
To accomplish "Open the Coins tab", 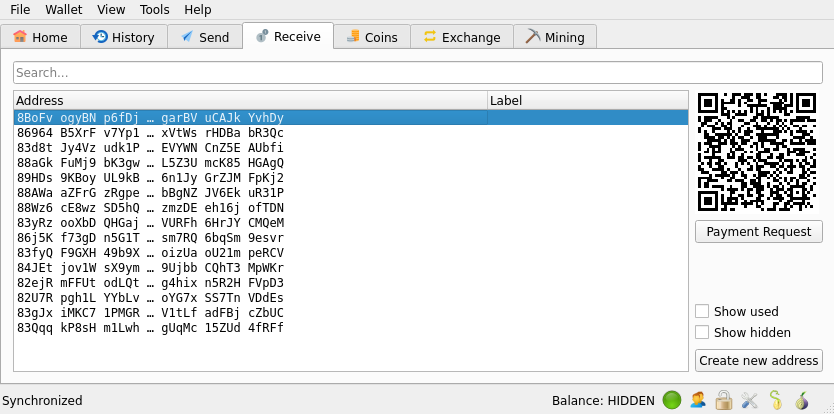I will (371, 38).
